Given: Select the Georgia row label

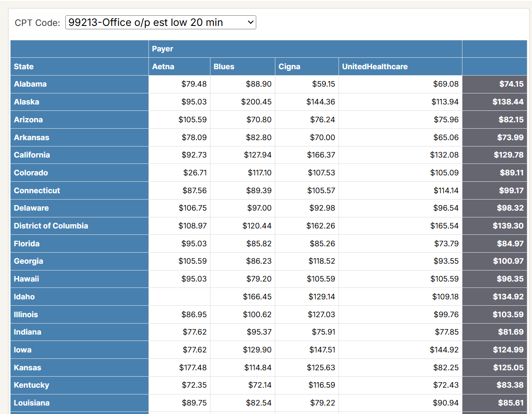Looking at the screenshot, I should click(x=80, y=261).
